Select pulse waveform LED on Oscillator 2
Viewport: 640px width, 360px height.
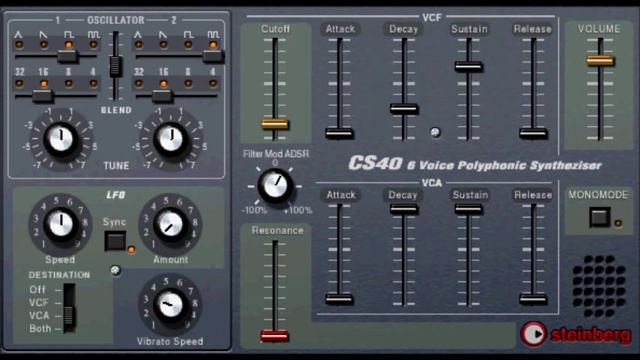213,44
